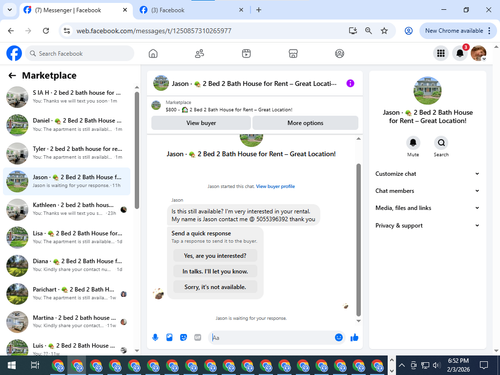Viewport: 500px width, 375px height.
Task: Open Lisa conversation in list
Action: [x=67, y=237]
